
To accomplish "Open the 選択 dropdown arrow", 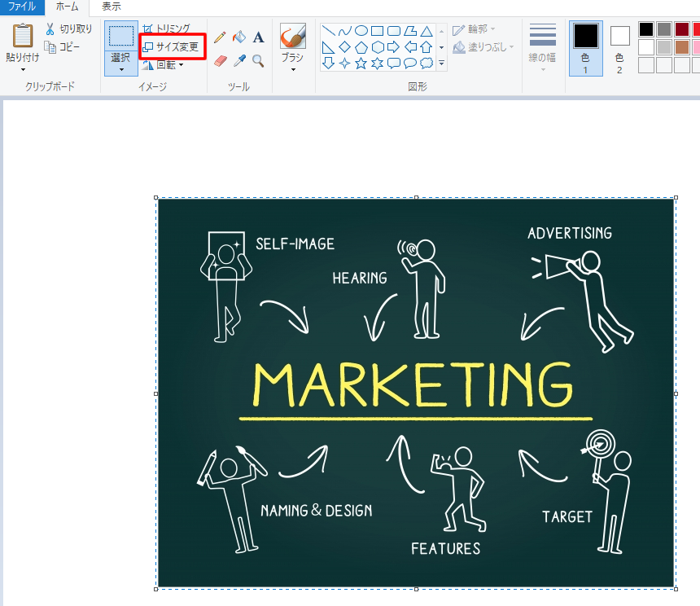I will (x=120, y=69).
